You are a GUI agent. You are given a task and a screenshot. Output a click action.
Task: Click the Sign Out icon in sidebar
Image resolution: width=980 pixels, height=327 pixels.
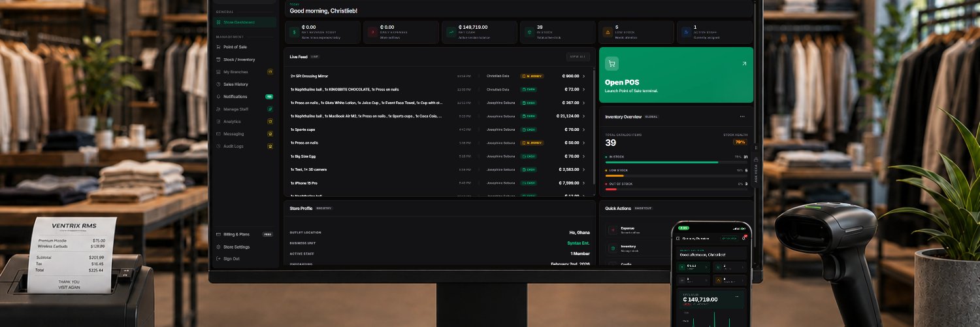point(218,259)
